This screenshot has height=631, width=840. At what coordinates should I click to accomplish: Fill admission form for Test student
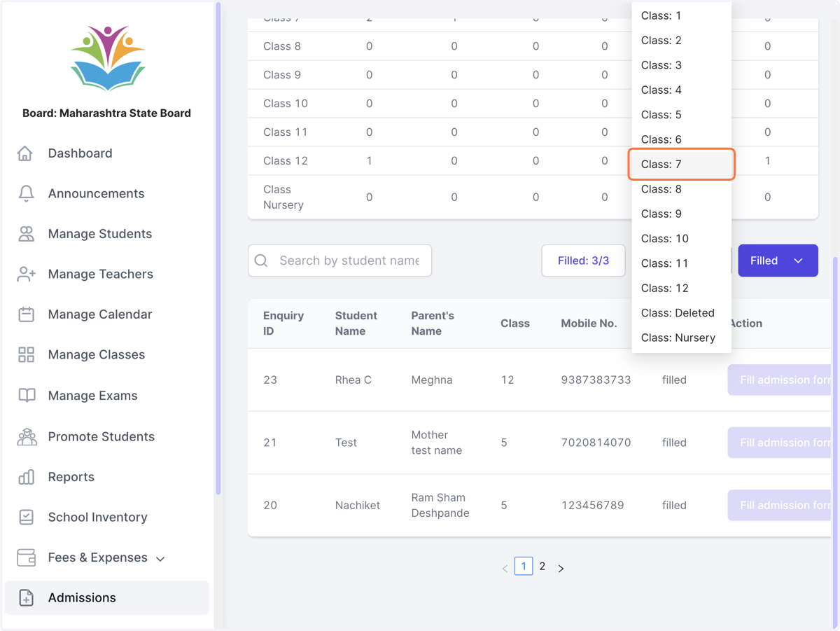click(779, 443)
